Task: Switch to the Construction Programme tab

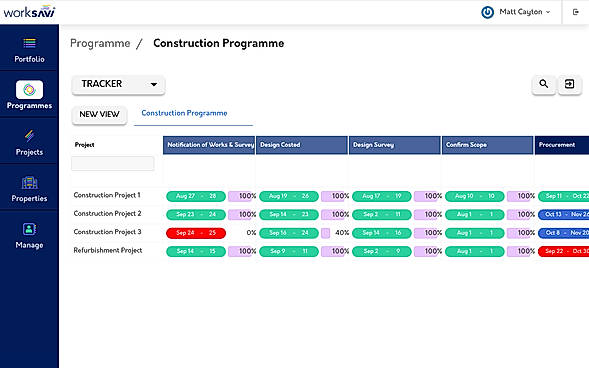Action: point(184,113)
